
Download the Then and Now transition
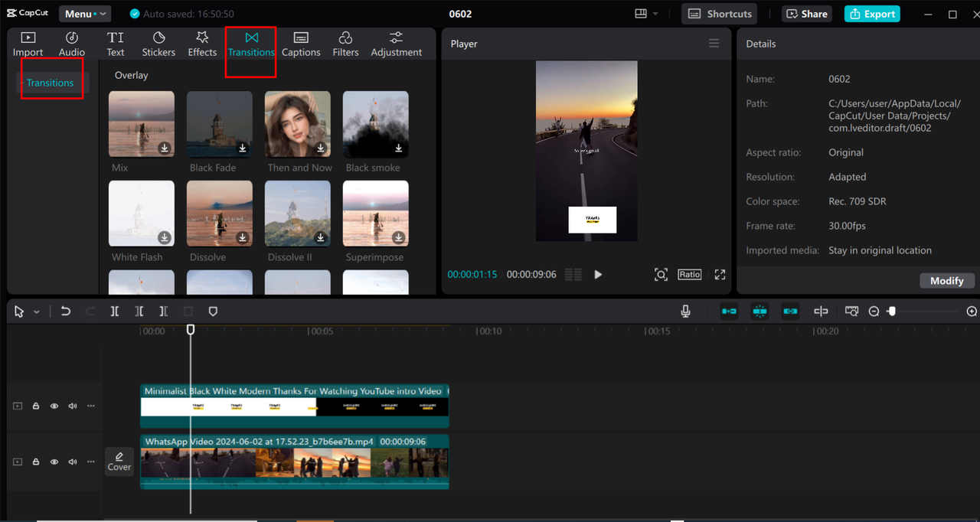321,148
